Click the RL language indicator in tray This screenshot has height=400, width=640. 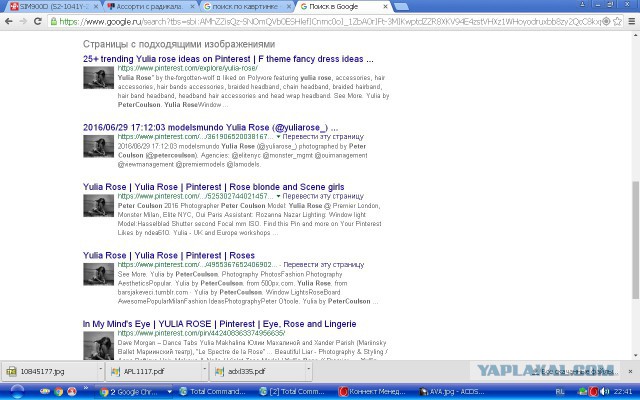coord(560,392)
